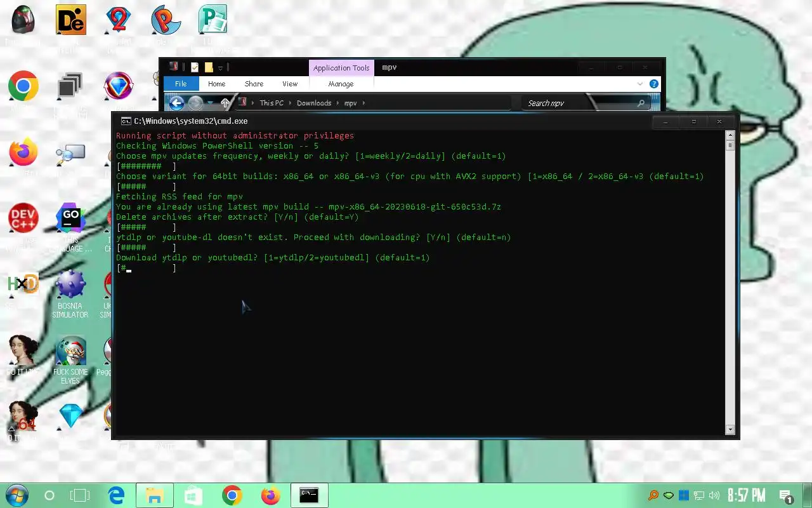Click the network icon in the system tray
The height and width of the screenshot is (508, 812).
point(699,495)
